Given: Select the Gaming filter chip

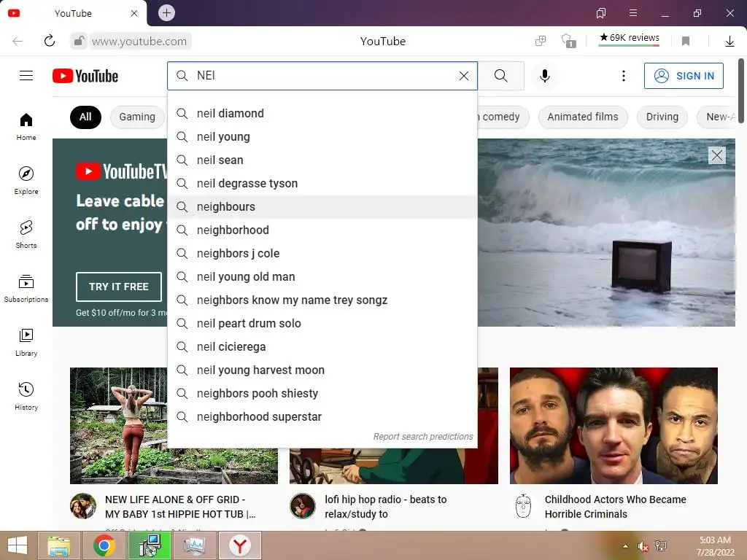Looking at the screenshot, I should point(137,117).
